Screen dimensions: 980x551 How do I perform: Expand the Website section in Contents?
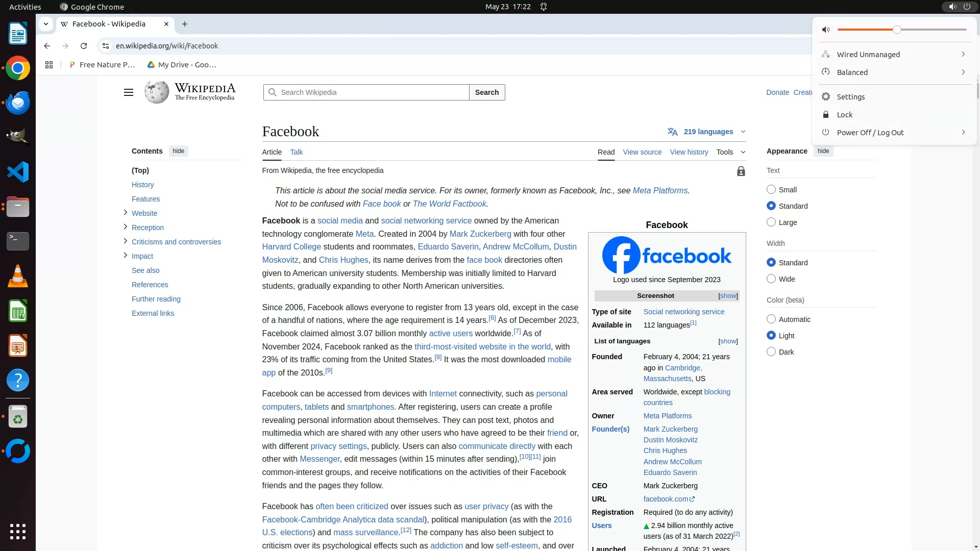[126, 213]
